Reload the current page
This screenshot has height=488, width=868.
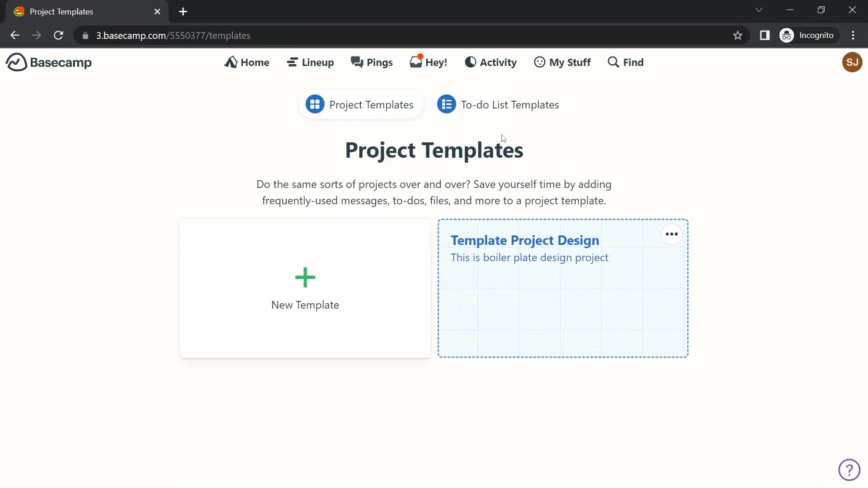pos(58,35)
